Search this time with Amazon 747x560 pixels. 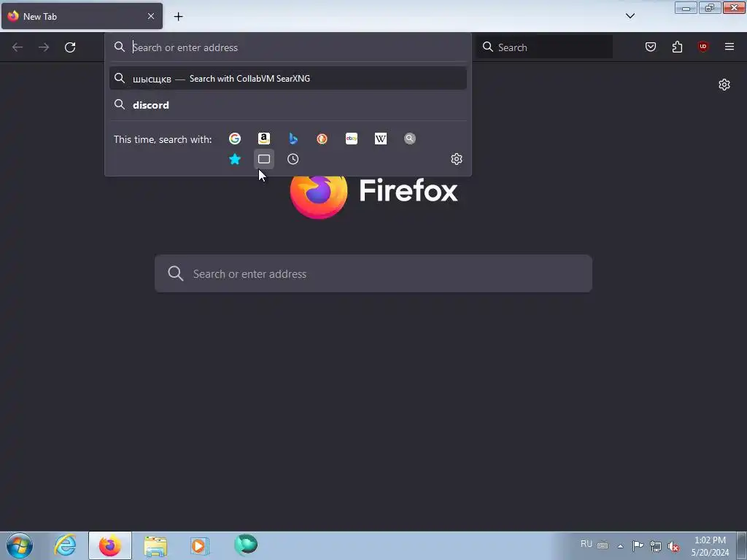264,139
